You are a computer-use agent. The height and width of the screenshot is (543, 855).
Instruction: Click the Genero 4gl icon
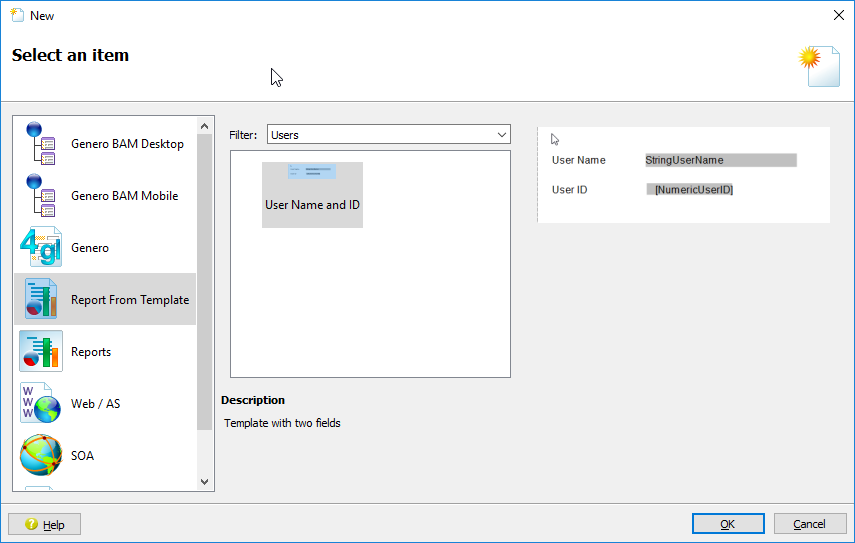41,247
